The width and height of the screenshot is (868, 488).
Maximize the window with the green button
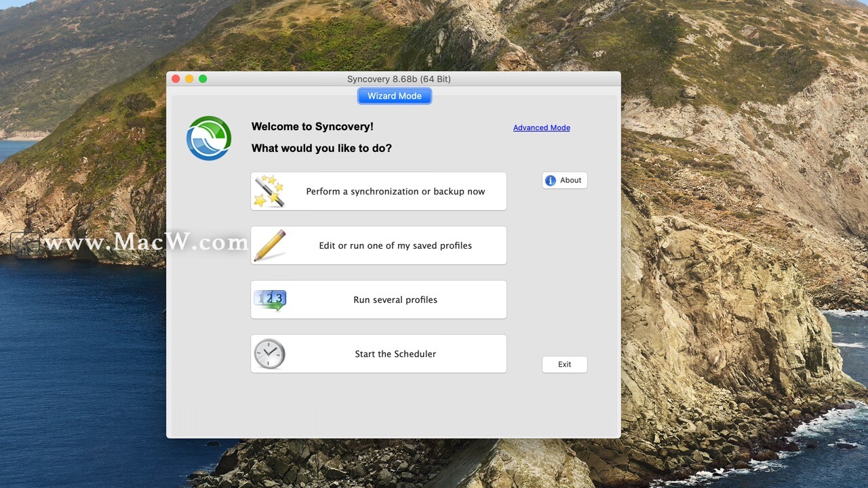(203, 79)
